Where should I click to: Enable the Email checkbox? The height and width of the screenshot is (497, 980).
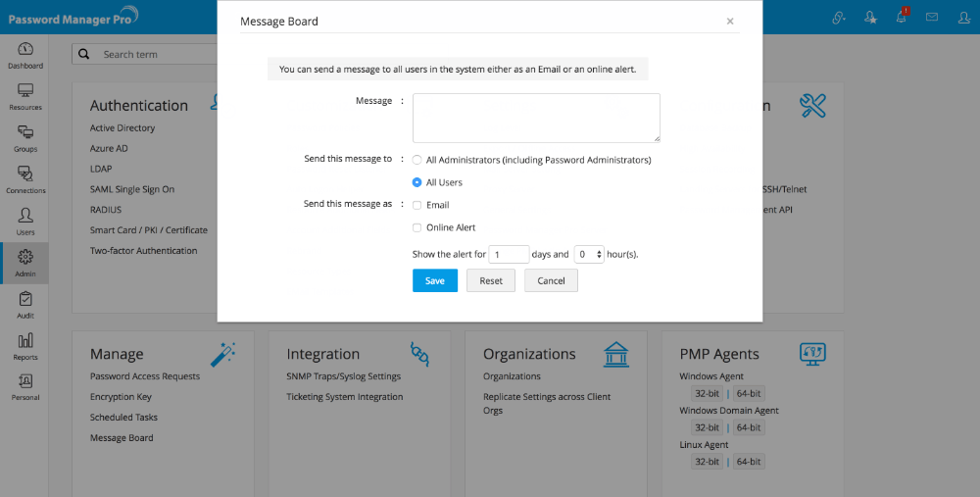(x=417, y=205)
